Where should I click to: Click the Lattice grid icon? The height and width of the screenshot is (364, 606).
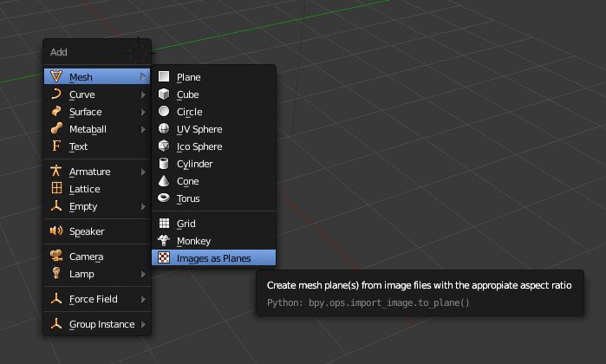click(56, 188)
